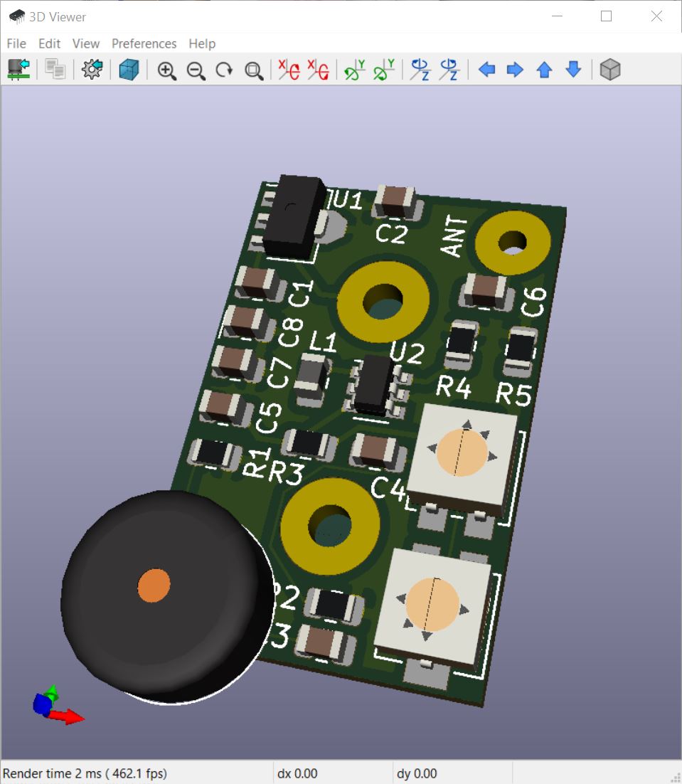Click the L1 inductor component
This screenshot has width=682, height=784.
click(311, 379)
